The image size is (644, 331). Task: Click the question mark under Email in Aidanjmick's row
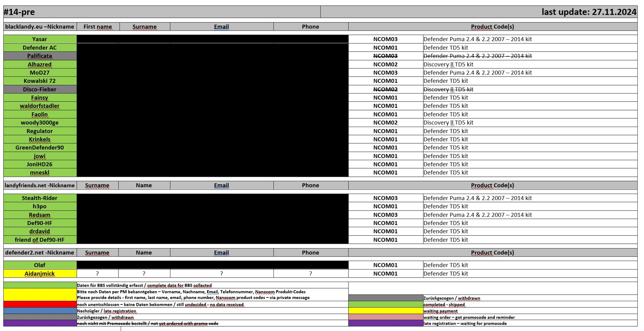(x=222, y=274)
